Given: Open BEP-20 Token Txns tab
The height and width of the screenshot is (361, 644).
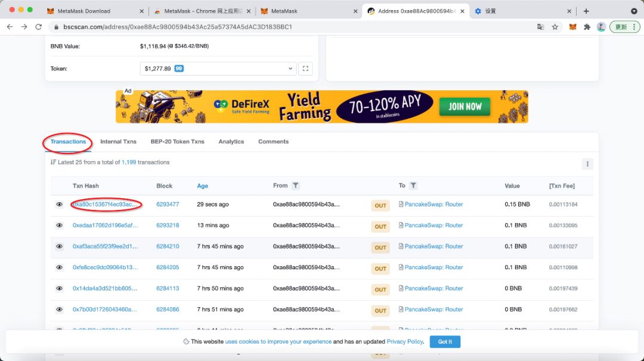Looking at the screenshot, I should (178, 141).
